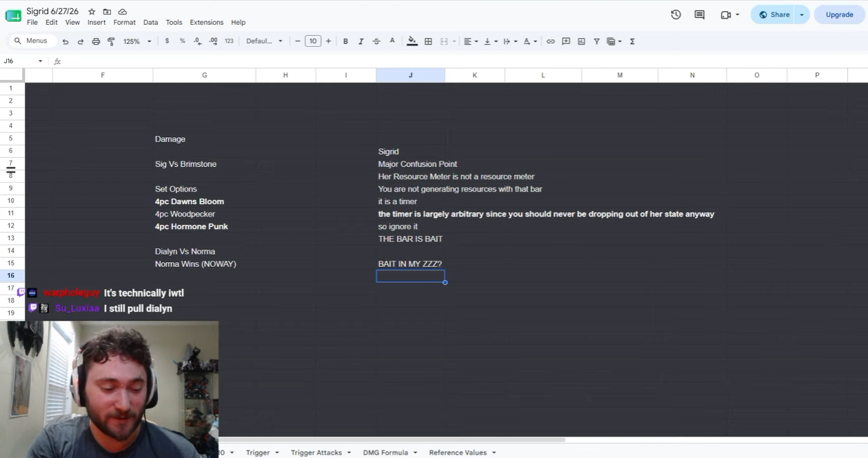Insert a comment
The image size is (868, 458).
click(566, 41)
